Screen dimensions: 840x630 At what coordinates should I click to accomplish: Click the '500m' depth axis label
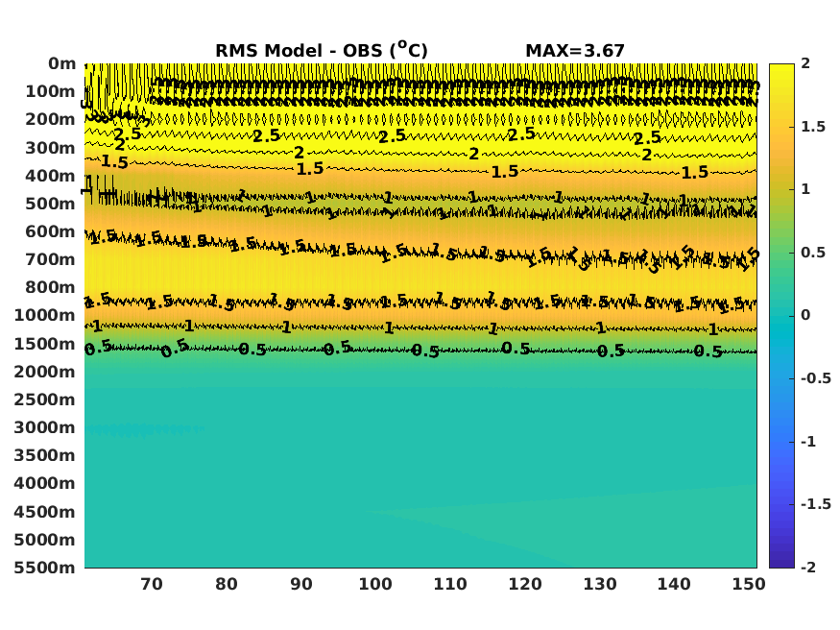(x=50, y=205)
